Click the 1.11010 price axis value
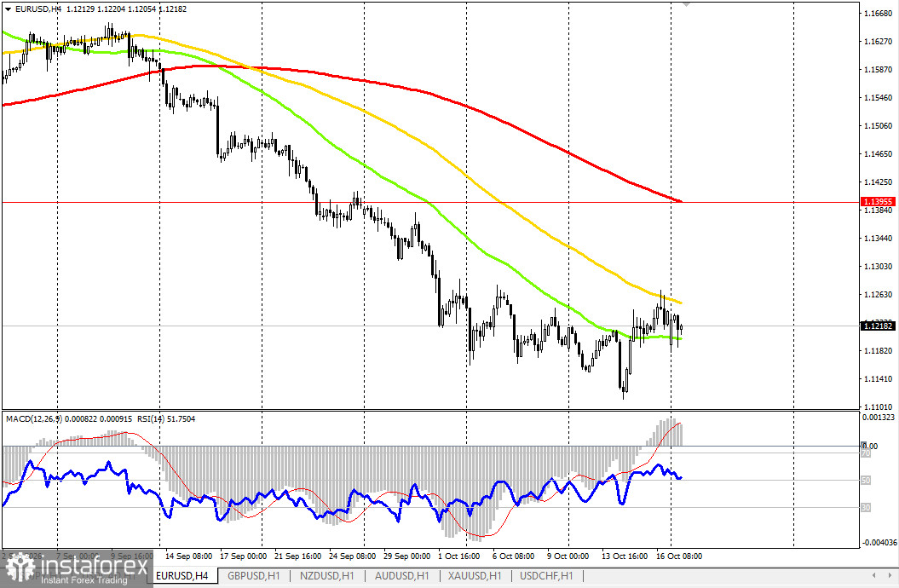Viewport: 899px width, 588px height. [x=878, y=406]
